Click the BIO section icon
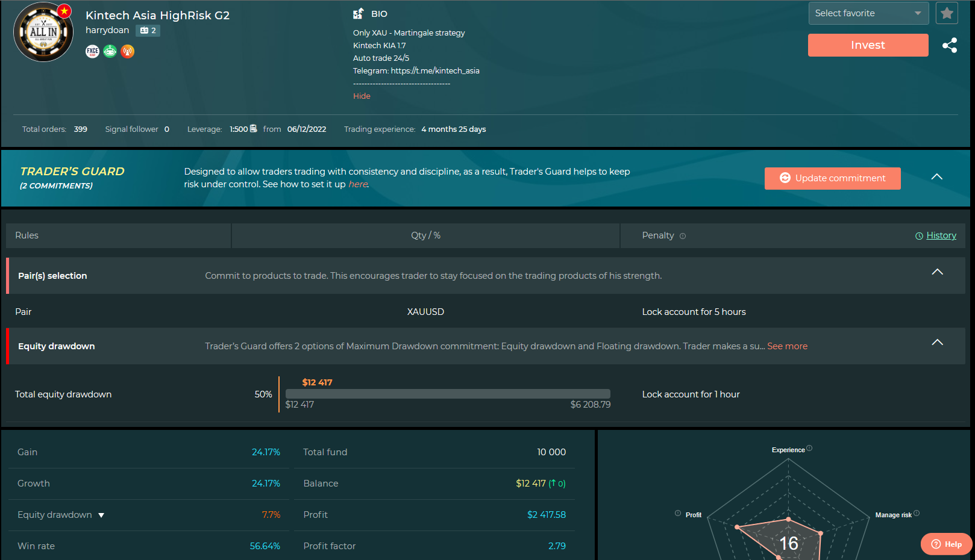975x560 pixels. click(x=358, y=14)
